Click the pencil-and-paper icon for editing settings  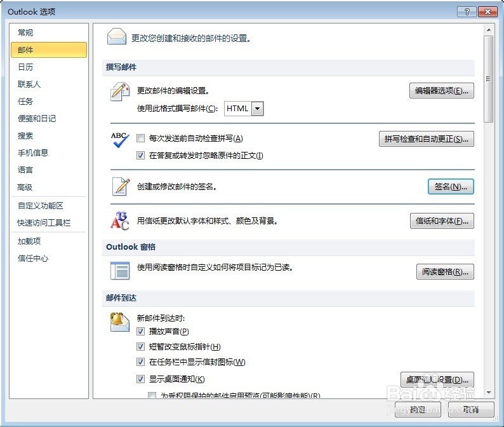tap(119, 91)
